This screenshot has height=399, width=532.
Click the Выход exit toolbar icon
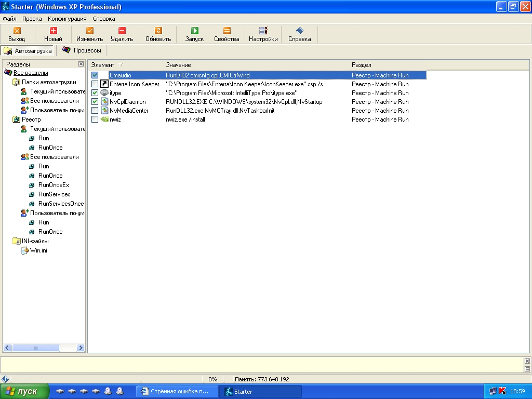pyautogui.click(x=17, y=31)
